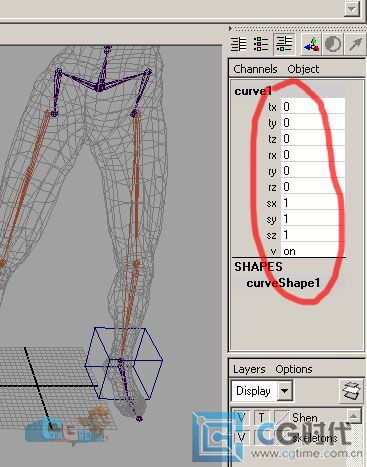
Task: Open the Channels menu
Action: (x=255, y=69)
